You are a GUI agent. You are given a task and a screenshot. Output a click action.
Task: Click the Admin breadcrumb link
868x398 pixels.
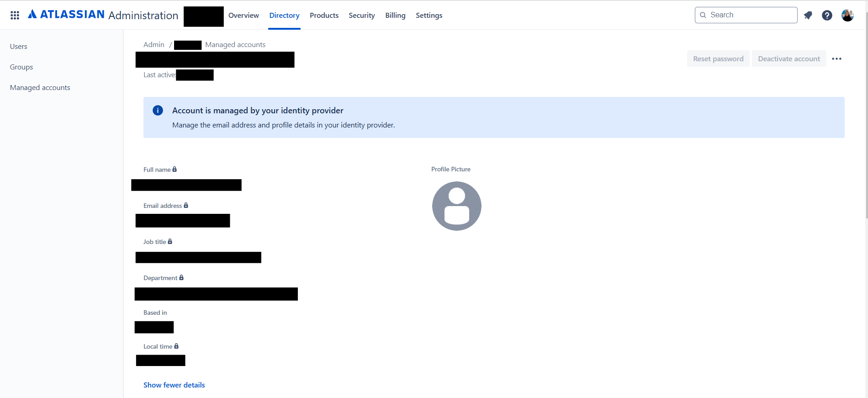click(154, 44)
